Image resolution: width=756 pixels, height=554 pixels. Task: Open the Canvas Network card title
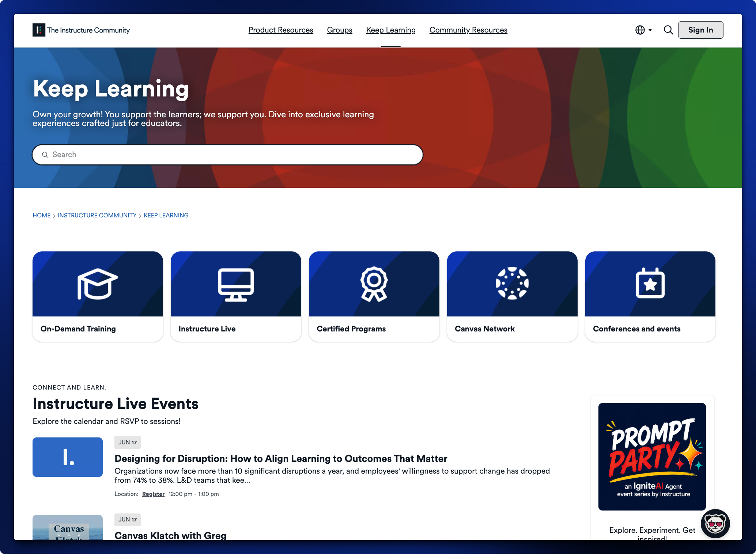[x=484, y=329]
